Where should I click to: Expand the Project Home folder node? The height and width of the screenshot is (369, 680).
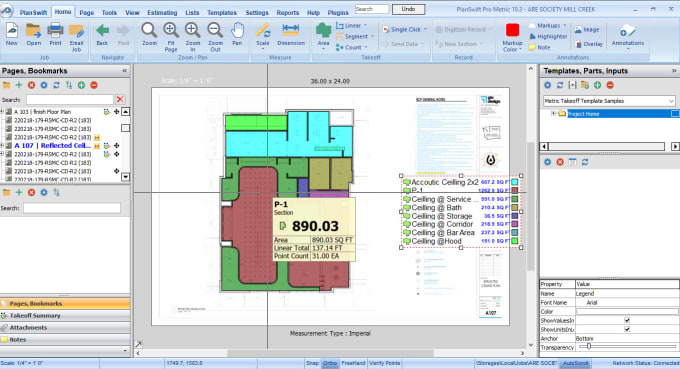point(553,114)
